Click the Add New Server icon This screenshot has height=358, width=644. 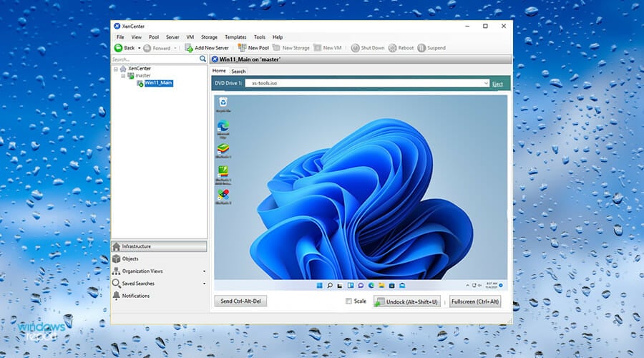pyautogui.click(x=189, y=48)
